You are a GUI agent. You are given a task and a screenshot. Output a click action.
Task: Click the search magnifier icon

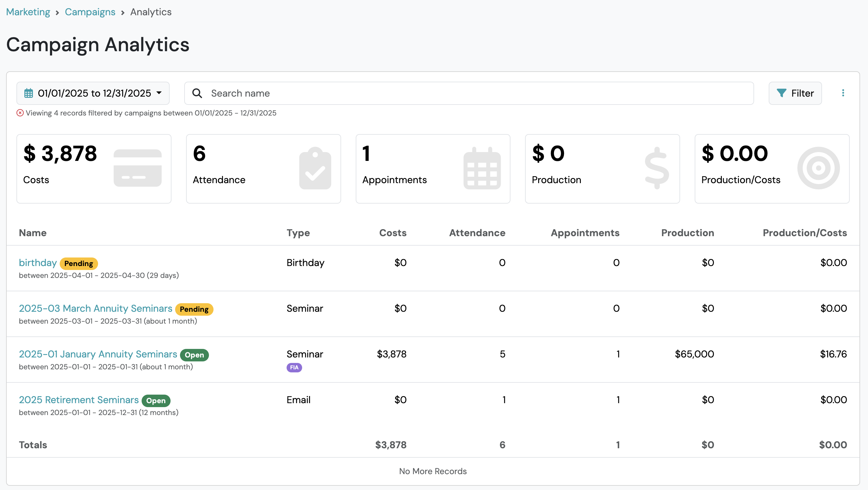pos(197,93)
